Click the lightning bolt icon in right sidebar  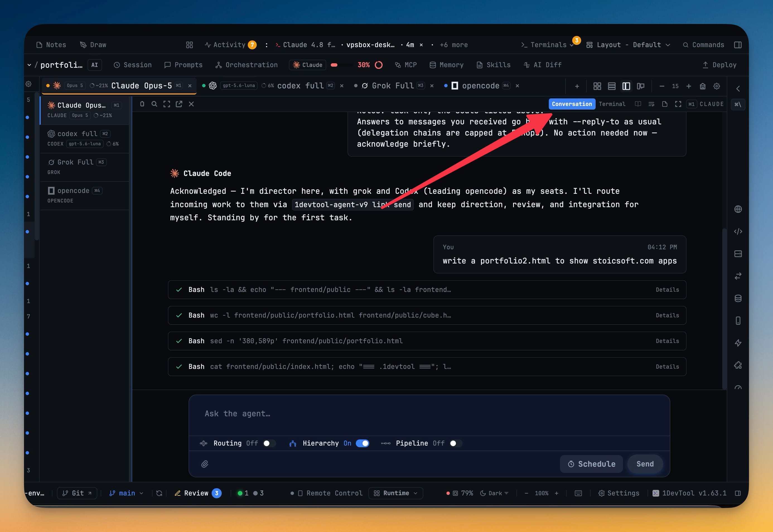(738, 343)
